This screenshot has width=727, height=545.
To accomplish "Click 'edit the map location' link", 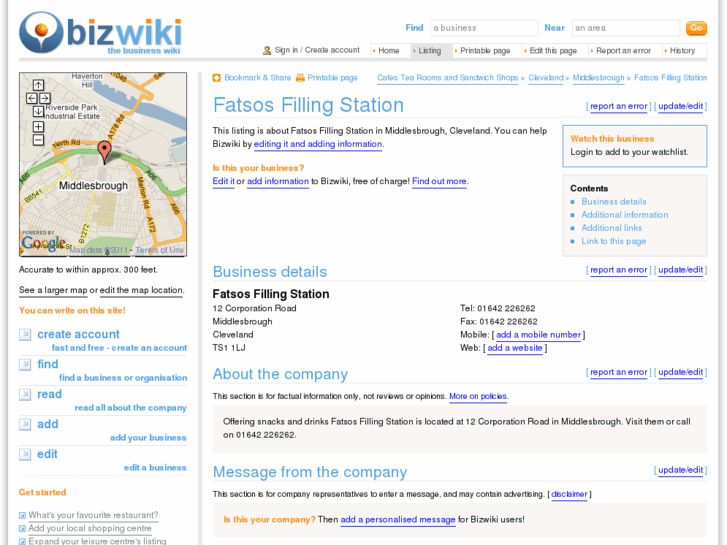I will 141,290.
